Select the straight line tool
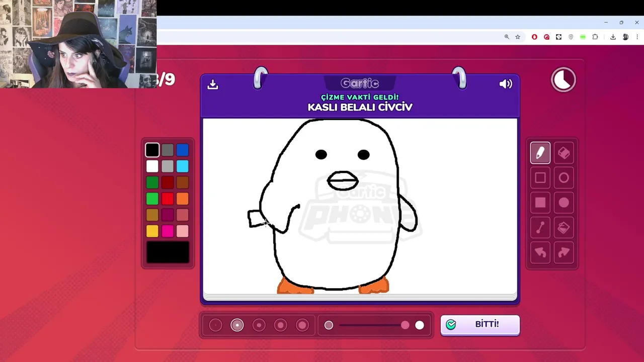 coord(540,228)
